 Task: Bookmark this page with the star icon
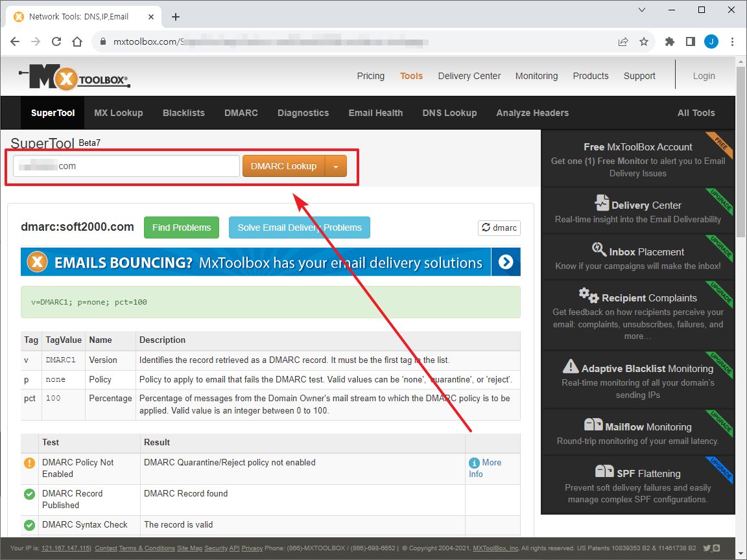pyautogui.click(x=644, y=42)
